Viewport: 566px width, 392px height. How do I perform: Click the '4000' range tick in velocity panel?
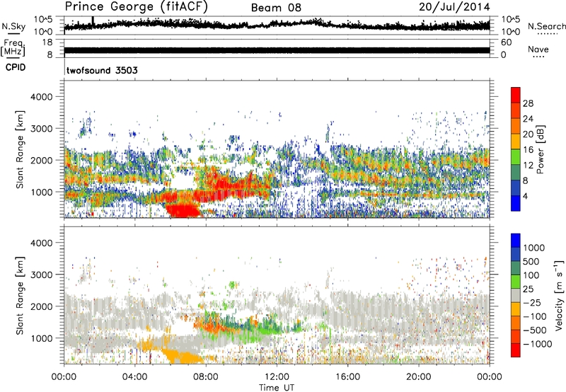[42, 243]
